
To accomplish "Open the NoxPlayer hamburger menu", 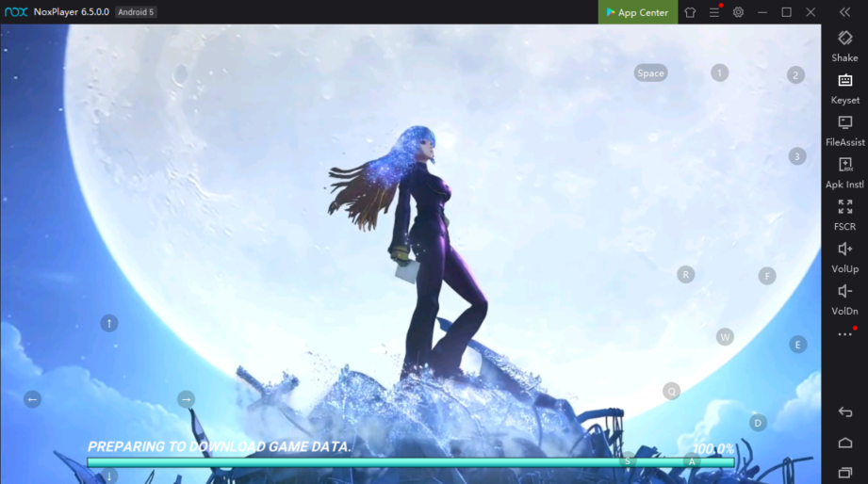I will pyautogui.click(x=714, y=12).
